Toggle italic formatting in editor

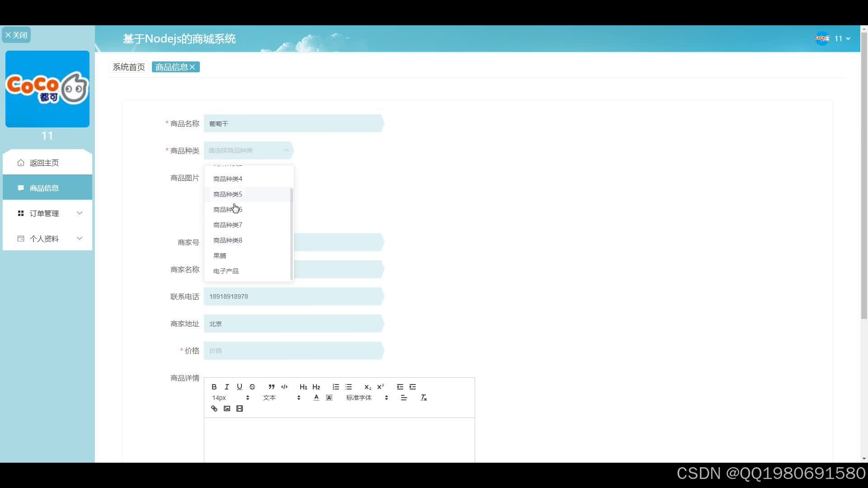(x=227, y=387)
